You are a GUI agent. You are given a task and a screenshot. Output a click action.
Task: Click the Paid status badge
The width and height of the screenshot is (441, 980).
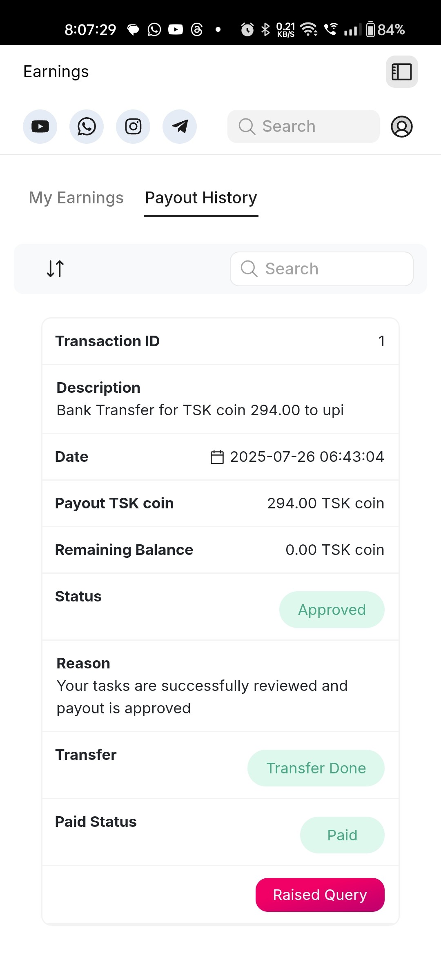[342, 835]
